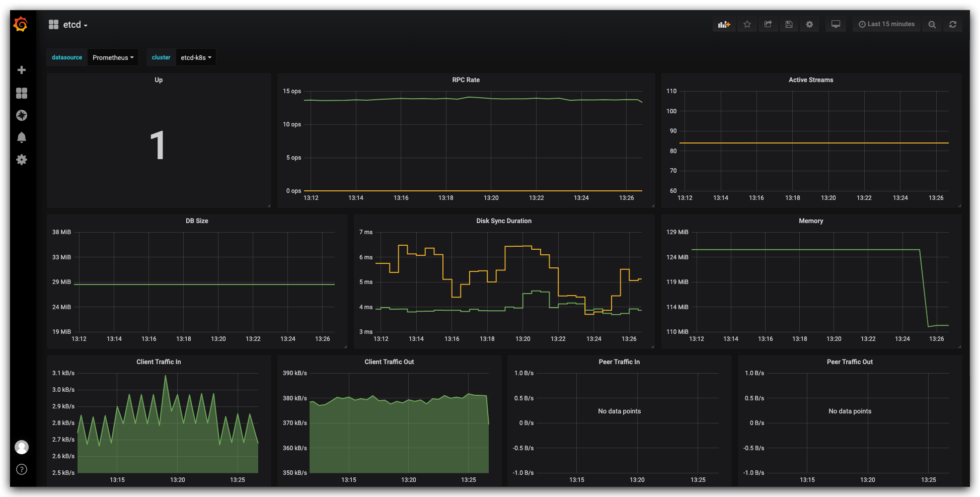Open the user profile avatar
Screen dimensions: 980x497
click(22, 447)
